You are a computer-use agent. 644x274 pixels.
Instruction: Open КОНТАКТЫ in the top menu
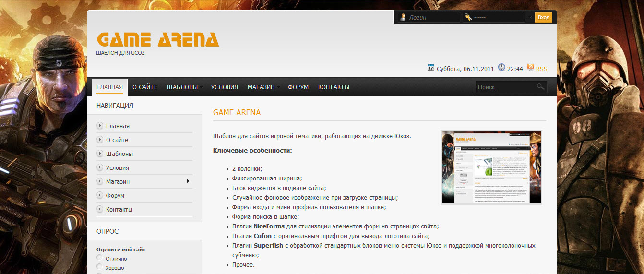(334, 87)
